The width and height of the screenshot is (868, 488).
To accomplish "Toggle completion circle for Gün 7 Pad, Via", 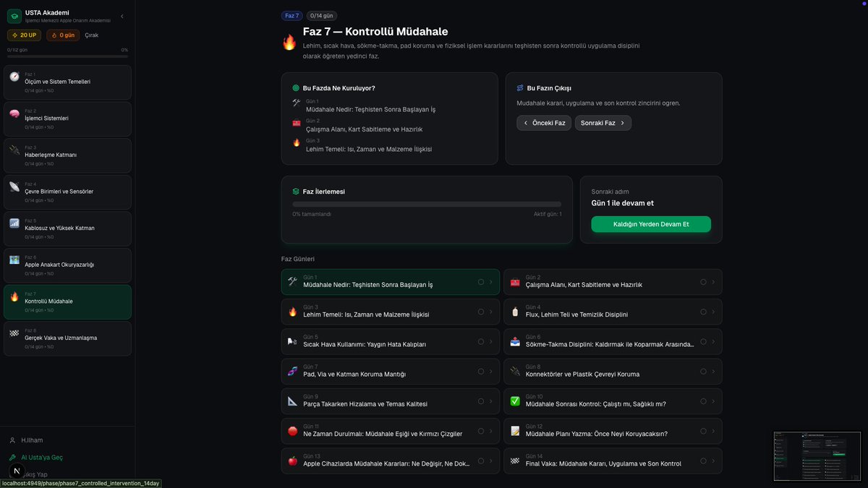I will (481, 372).
